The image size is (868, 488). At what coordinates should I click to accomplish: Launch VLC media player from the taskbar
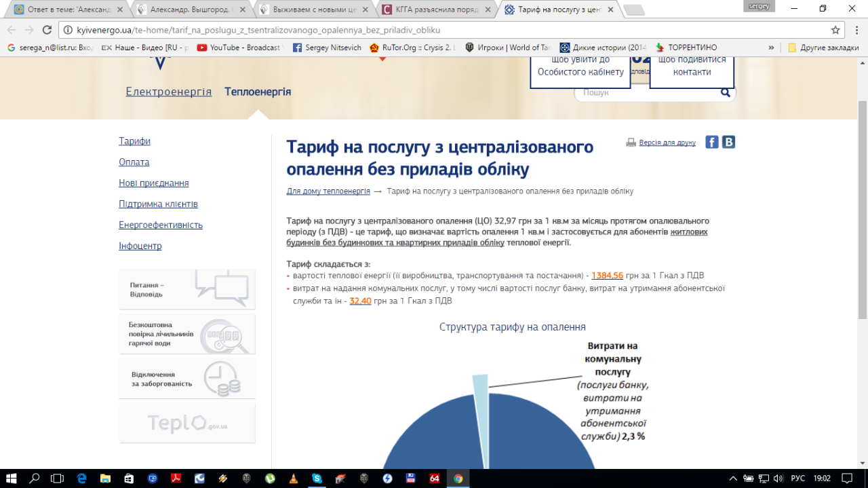(x=293, y=478)
